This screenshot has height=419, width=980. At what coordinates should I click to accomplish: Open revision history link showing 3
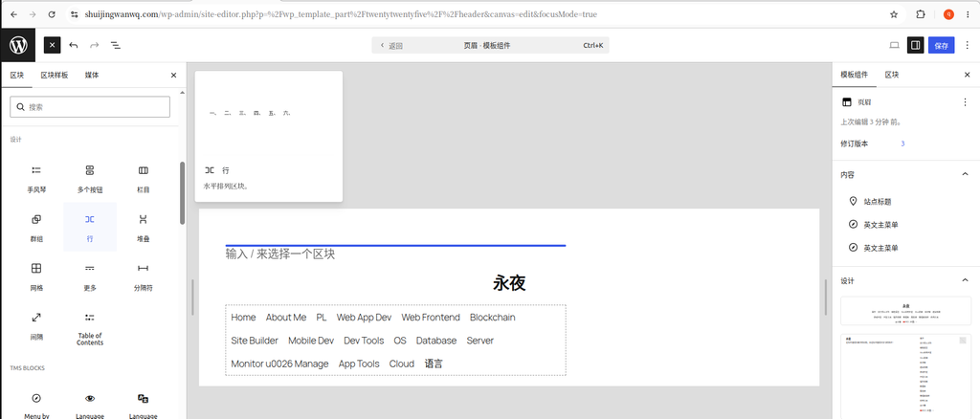902,143
